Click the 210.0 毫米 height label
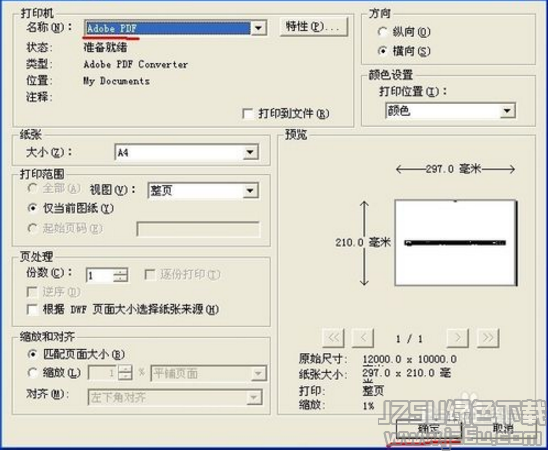This screenshot has width=548, height=451. coord(362,242)
